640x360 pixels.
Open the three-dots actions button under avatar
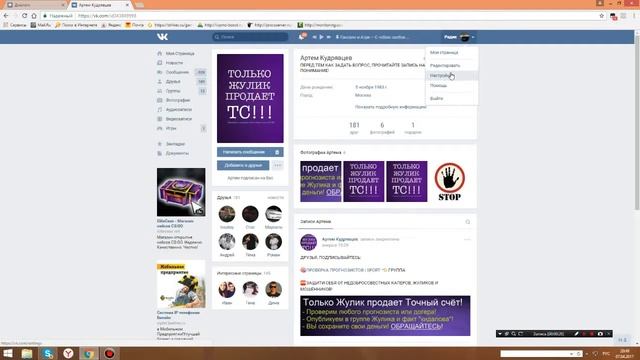278,165
